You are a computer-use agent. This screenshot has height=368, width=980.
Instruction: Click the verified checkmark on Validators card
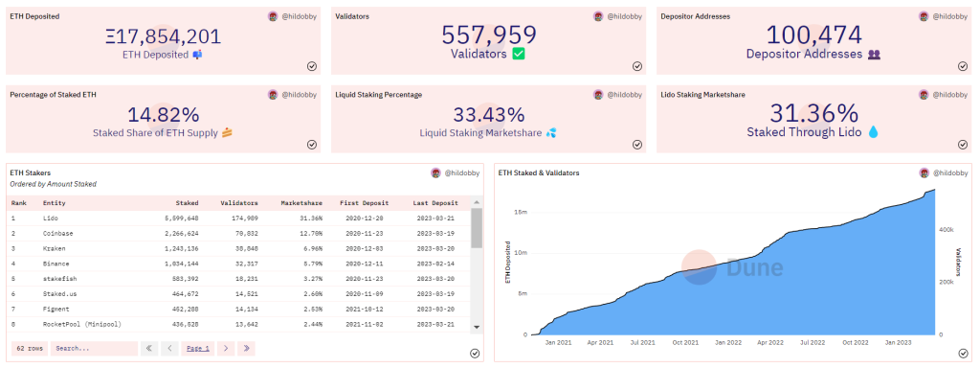(637, 66)
